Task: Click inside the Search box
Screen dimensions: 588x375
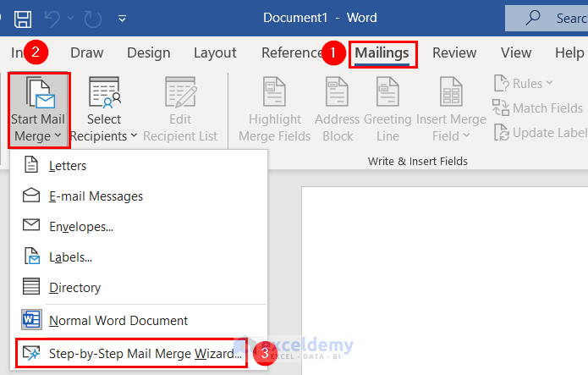Action: pos(547,18)
